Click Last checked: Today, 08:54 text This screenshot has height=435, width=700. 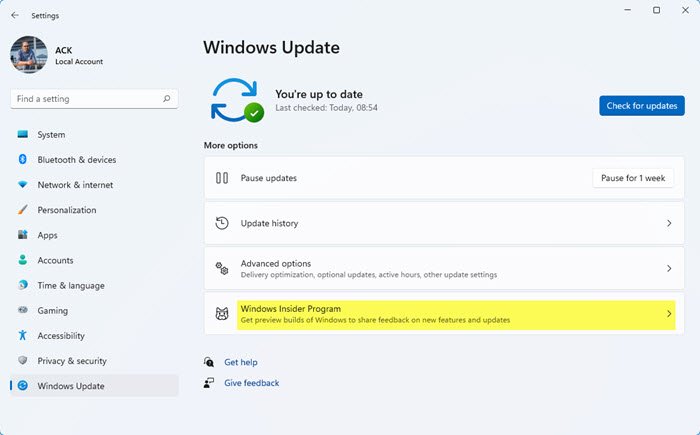pos(326,108)
